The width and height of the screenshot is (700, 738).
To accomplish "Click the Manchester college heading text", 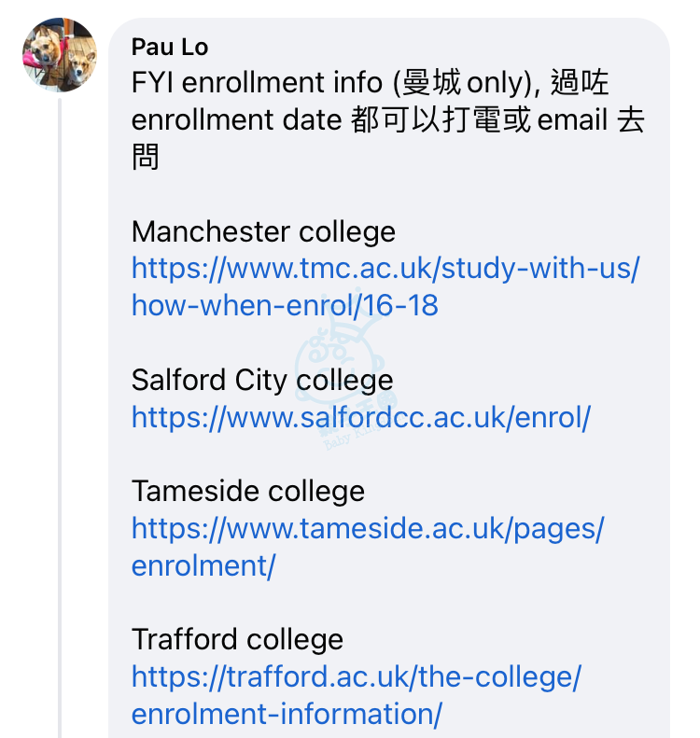I will pos(263,232).
